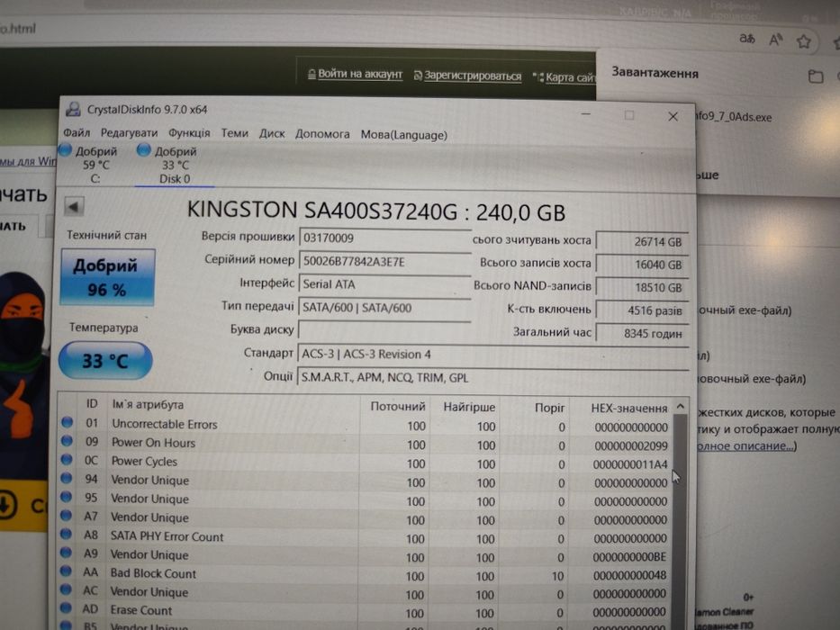Click the status dot for attribute A7
The image size is (840, 630).
pyautogui.click(x=67, y=516)
